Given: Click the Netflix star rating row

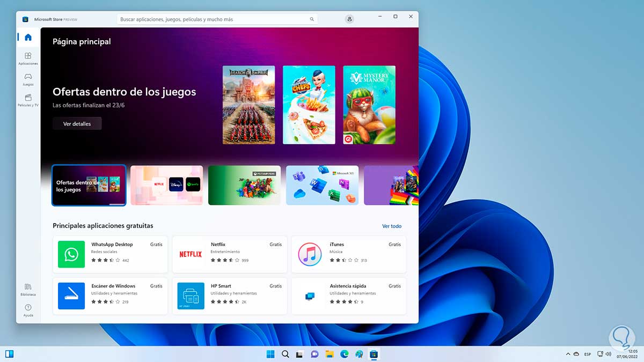Looking at the screenshot, I should tap(230, 260).
